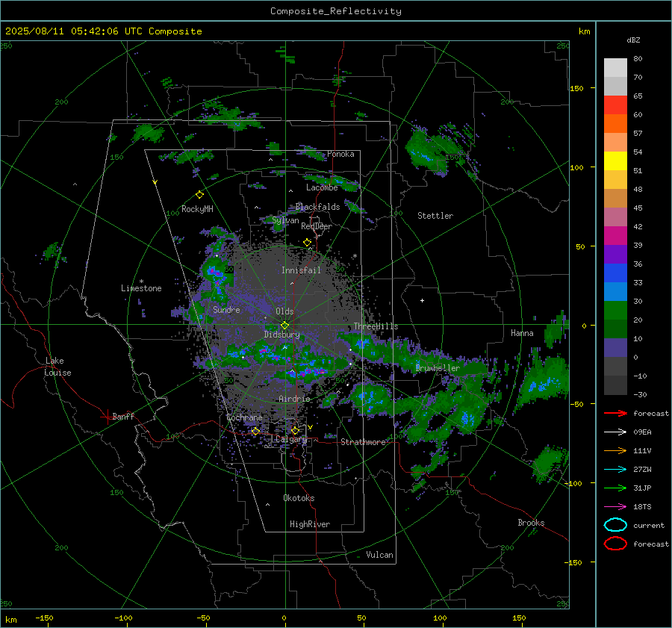Click the Stettler city label
The height and width of the screenshot is (628, 672).
435,216
